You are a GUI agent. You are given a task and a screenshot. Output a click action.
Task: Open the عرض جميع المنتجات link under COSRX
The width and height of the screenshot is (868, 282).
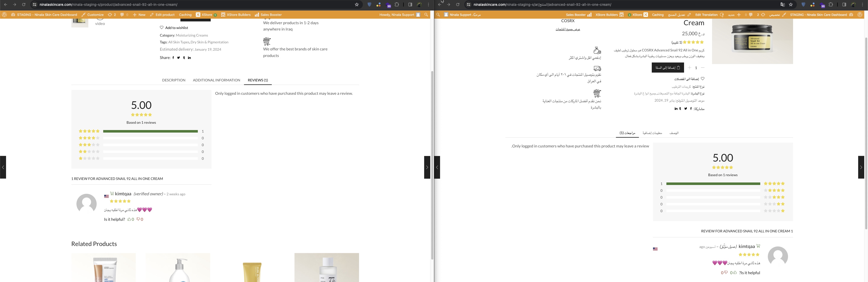(568, 29)
